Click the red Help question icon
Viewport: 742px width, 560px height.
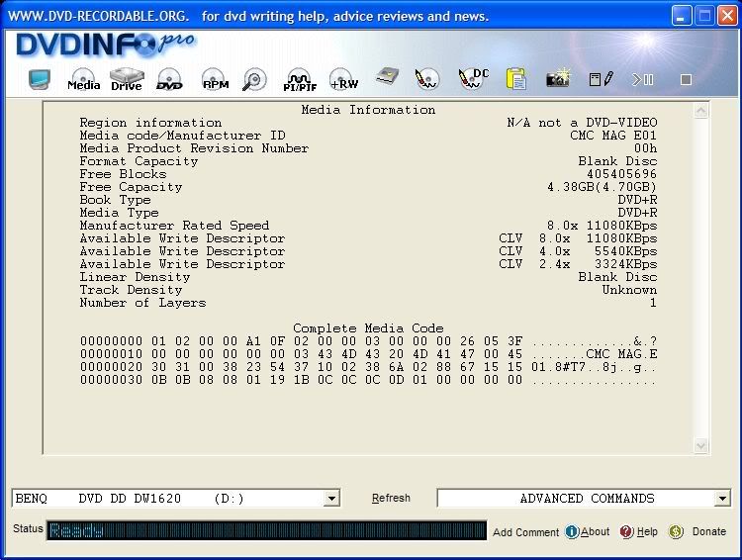pos(626,532)
